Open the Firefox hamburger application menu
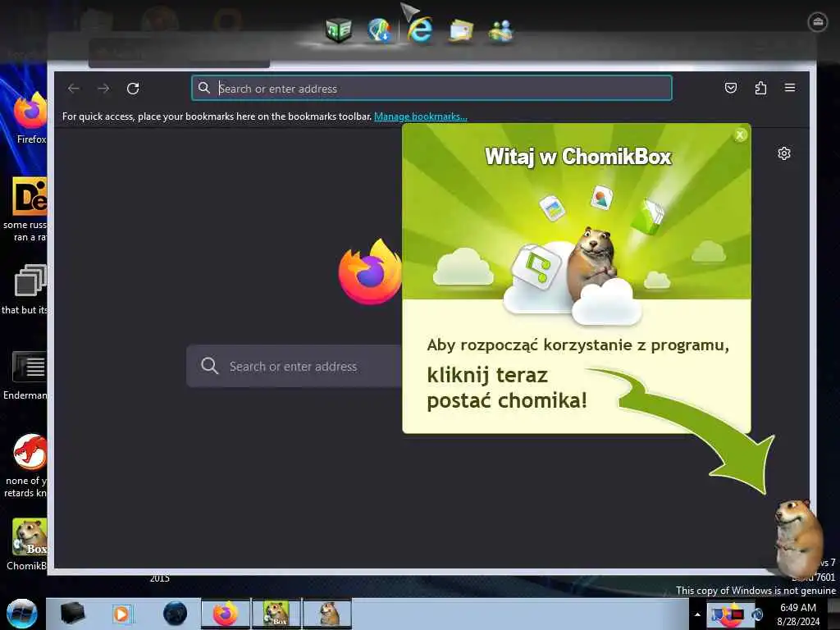Screen dimensions: 840x630 [x=790, y=88]
